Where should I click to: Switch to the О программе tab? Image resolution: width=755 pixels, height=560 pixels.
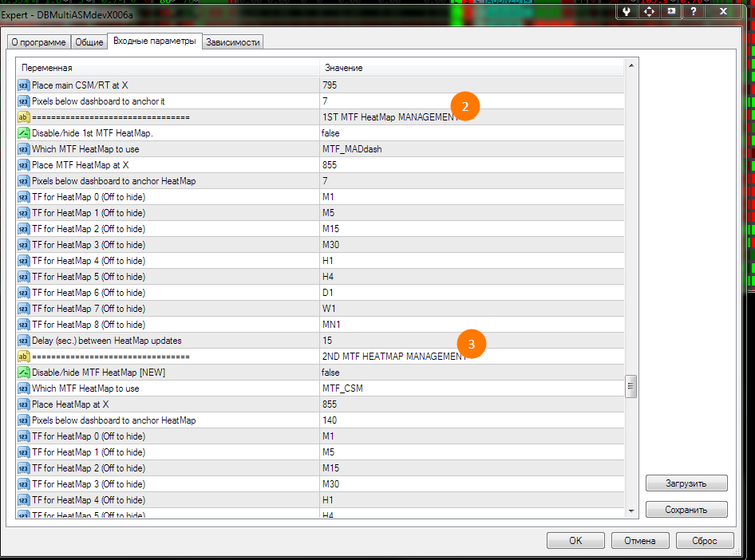38,42
